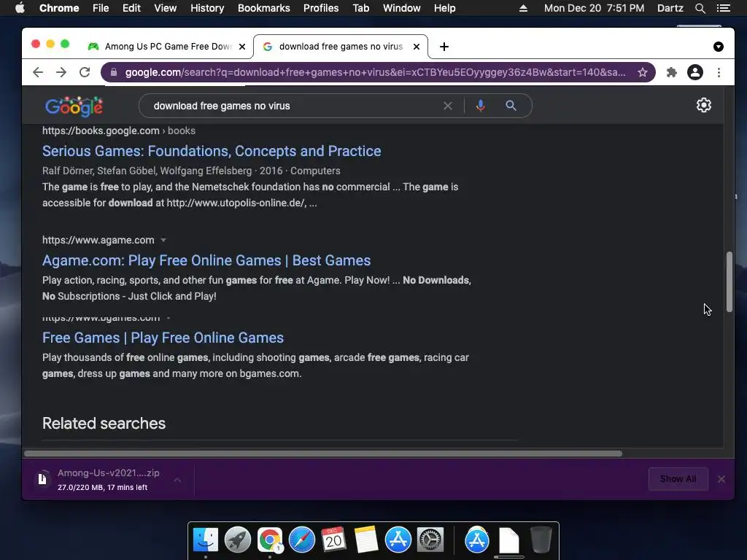Open Google quick settings gear
Viewport: 747px width, 560px height.
click(704, 105)
